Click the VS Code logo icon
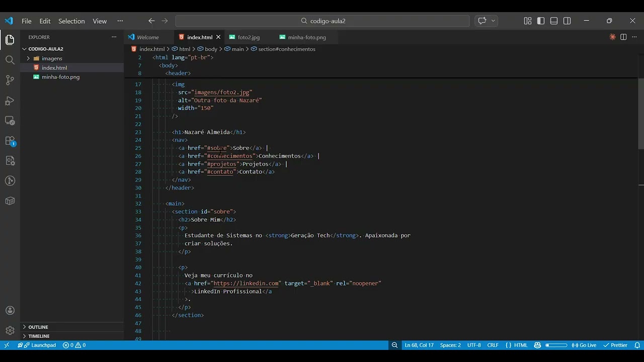This screenshot has width=644, height=362. 9,21
